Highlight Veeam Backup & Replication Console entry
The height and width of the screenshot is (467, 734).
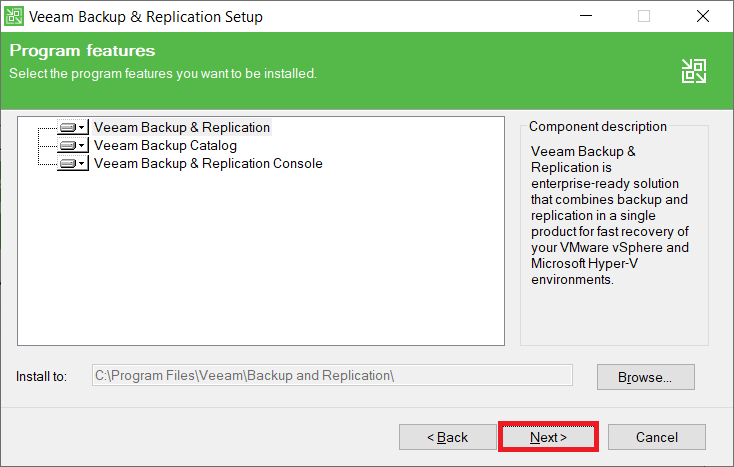(x=208, y=164)
